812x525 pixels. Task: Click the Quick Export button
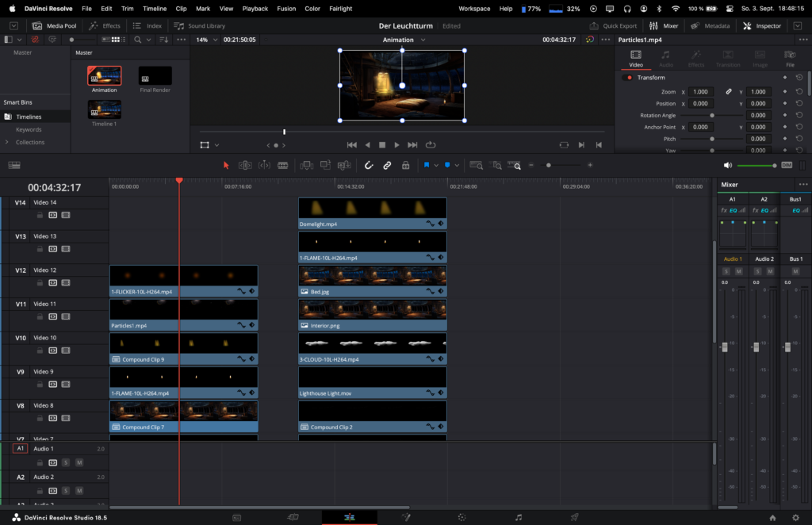tap(613, 26)
